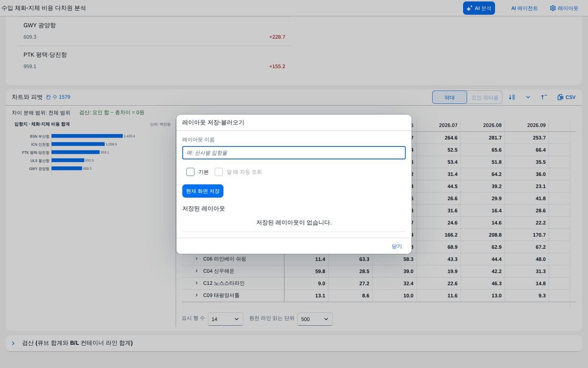Expand the 검산 section chevron
The image size is (588, 368).
point(13,343)
